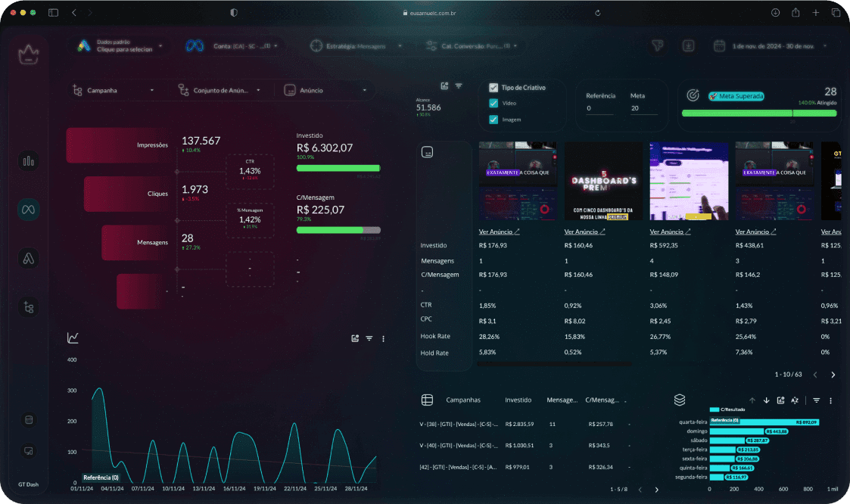Click the quarta-feira bar in chart
Screen dimensions: 850x504
(x=764, y=422)
